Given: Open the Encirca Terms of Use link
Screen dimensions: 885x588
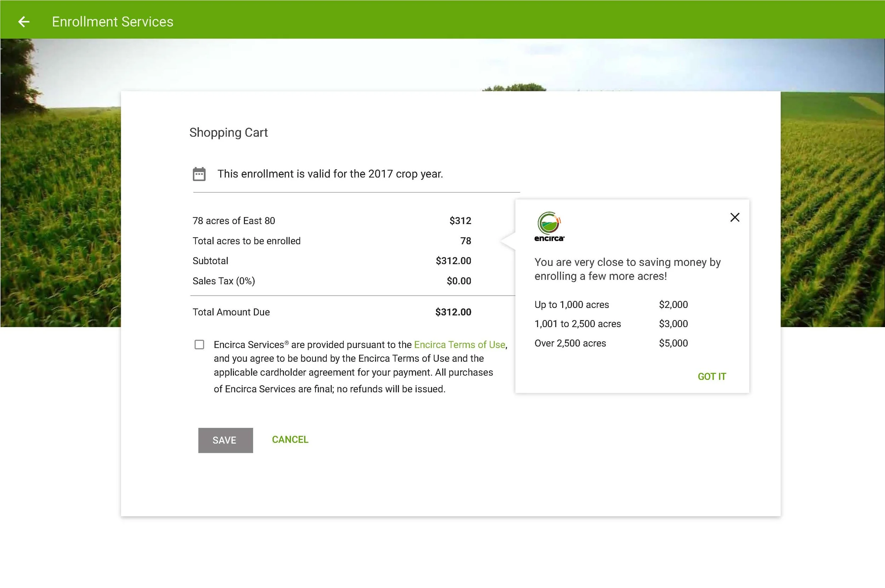Looking at the screenshot, I should click(x=459, y=345).
